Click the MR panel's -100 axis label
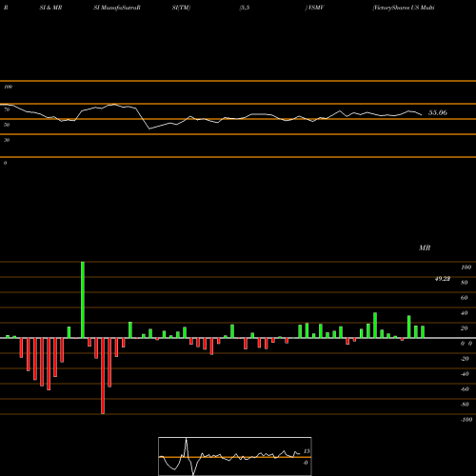The image size is (476, 476). (466, 420)
